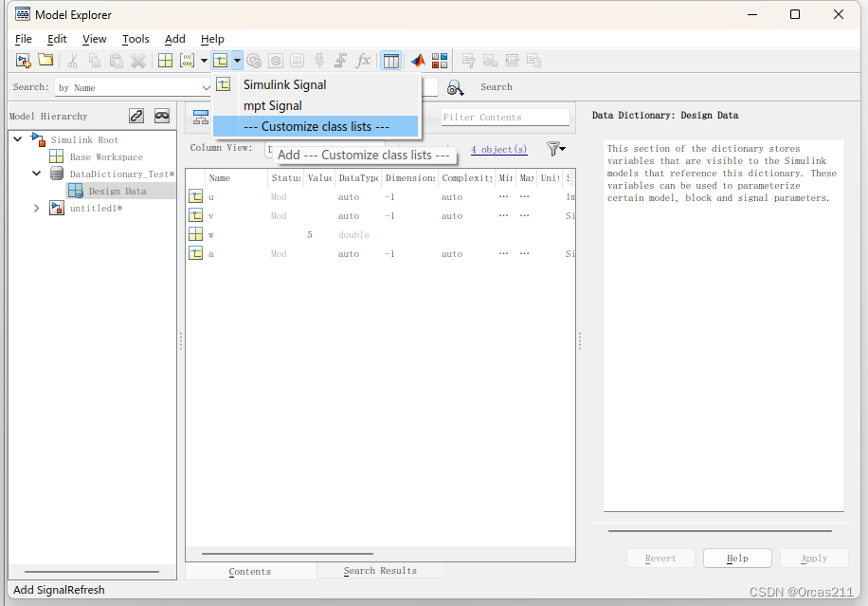Viewport: 868px width, 606px height.
Task: Click the lightning bolt toolbar icon
Action: click(x=319, y=61)
